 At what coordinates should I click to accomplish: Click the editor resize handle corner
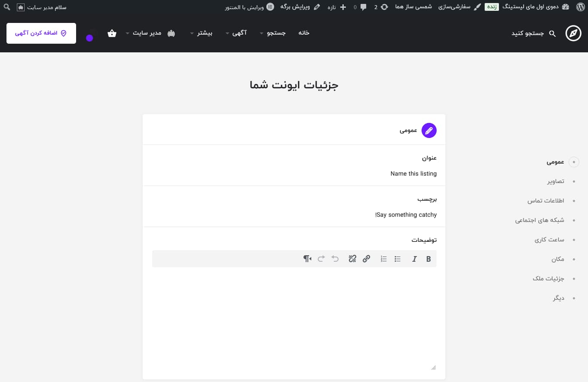pyautogui.click(x=434, y=368)
